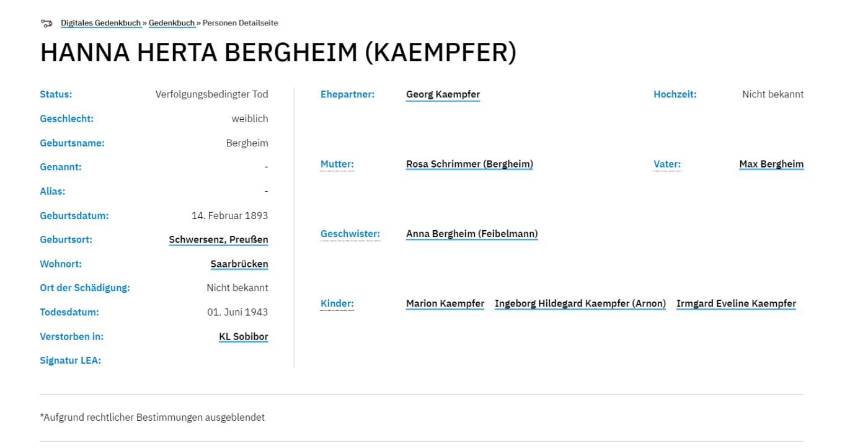Click the Ehepartner label
The width and height of the screenshot is (868, 448).
point(347,94)
